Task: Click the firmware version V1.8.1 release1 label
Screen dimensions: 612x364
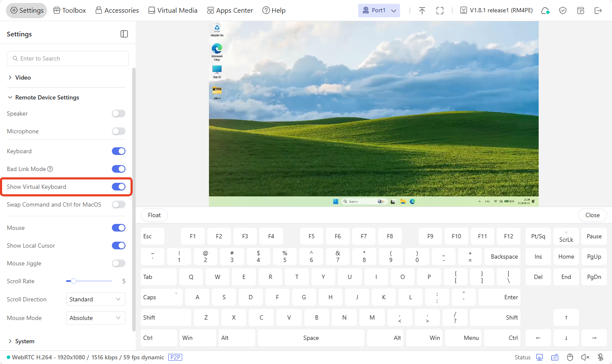Action: [496, 10]
